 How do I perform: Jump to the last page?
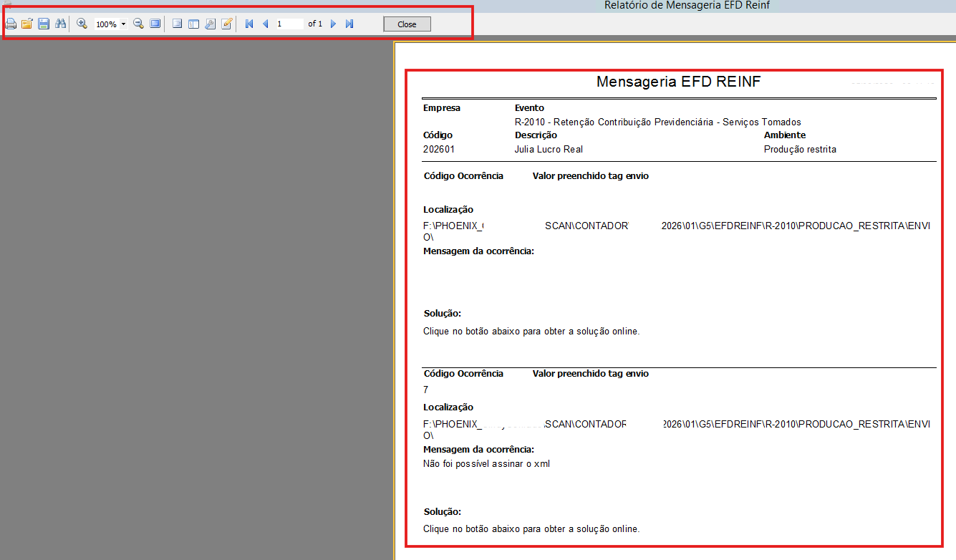click(349, 24)
